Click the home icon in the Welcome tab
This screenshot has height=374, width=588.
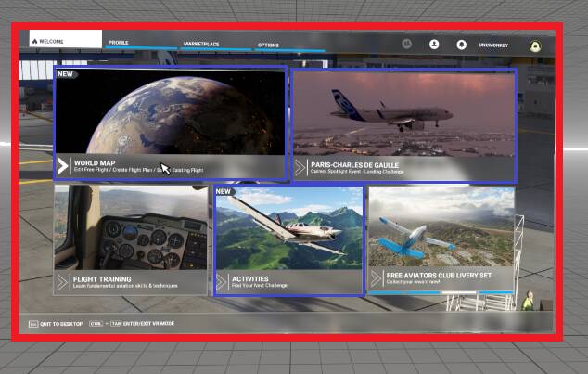pyautogui.click(x=35, y=41)
